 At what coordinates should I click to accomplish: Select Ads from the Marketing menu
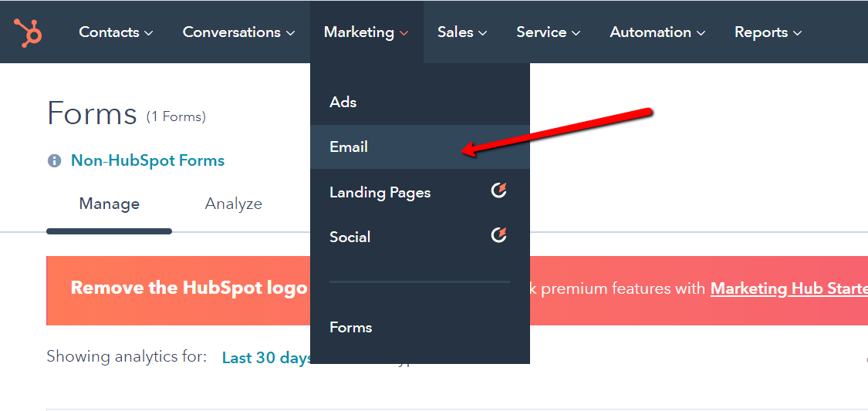click(343, 102)
